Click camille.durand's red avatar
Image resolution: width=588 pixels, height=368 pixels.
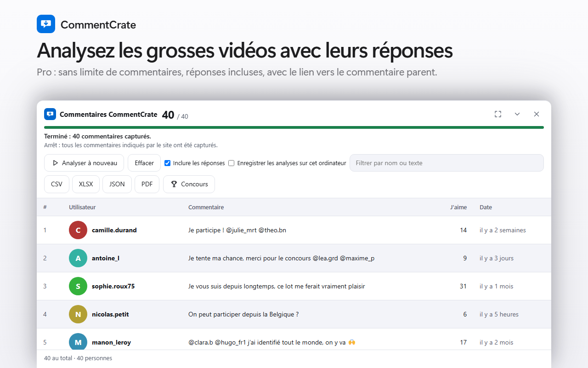click(78, 230)
